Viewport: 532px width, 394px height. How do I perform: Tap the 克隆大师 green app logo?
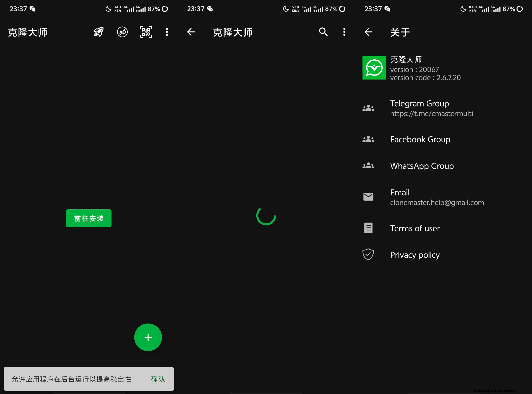(374, 68)
